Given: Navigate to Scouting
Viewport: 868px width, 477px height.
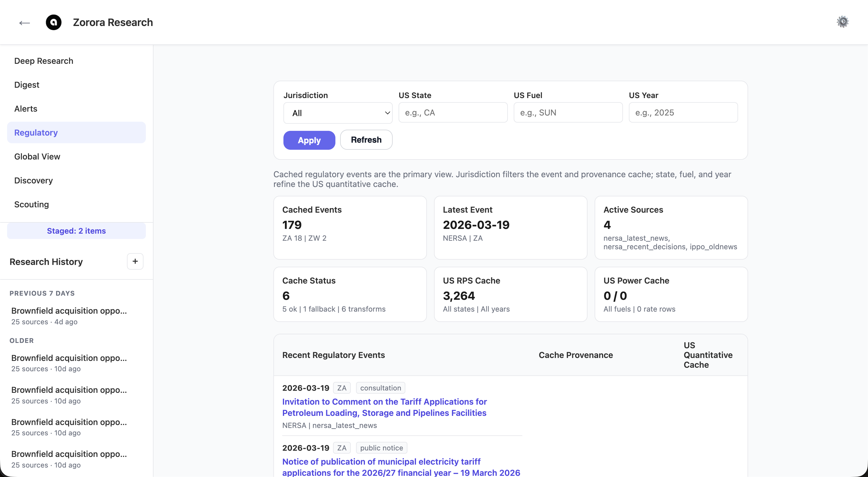Looking at the screenshot, I should [31, 204].
